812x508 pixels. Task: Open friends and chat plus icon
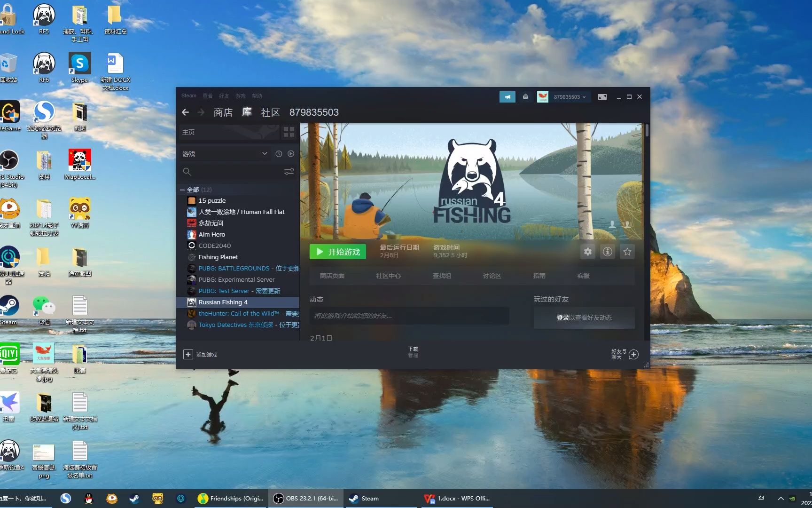pyautogui.click(x=633, y=354)
